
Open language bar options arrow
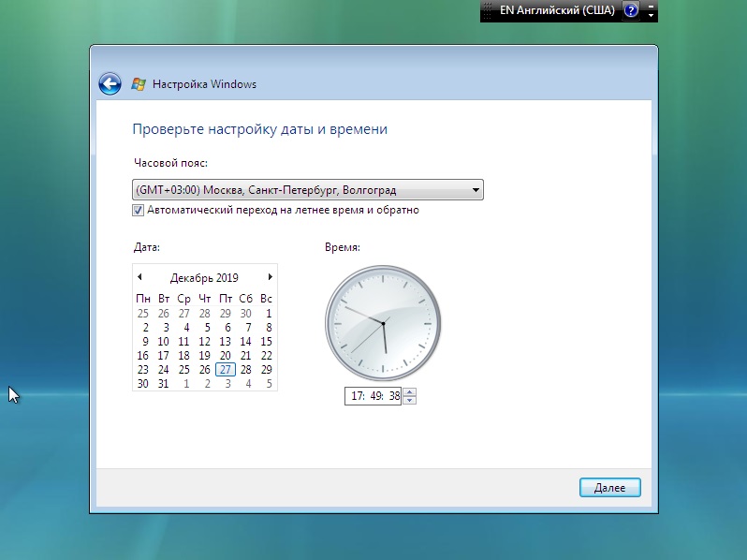651,16
